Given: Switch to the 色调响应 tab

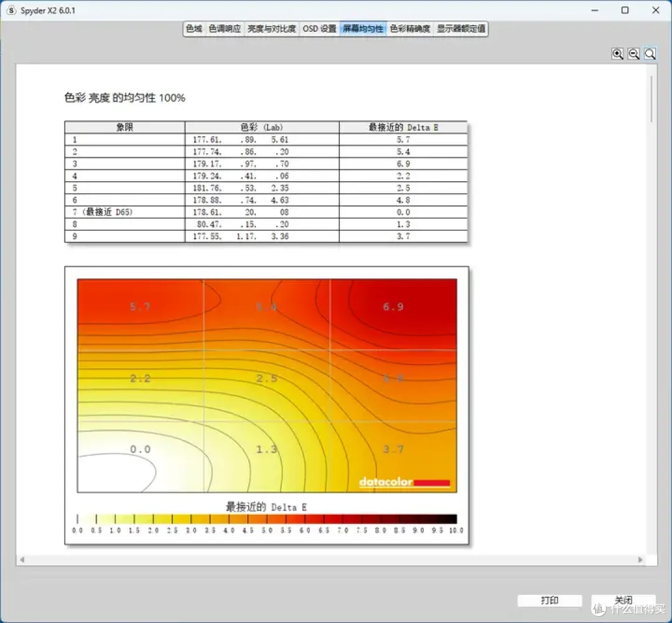Looking at the screenshot, I should pyautogui.click(x=225, y=29).
